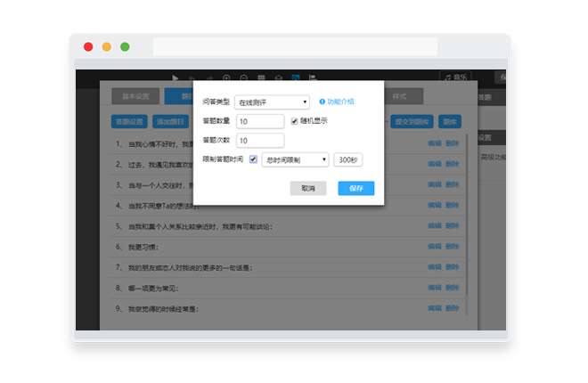Screen dimensions: 588x383
Task: Click the 答题数量 input field
Action: pyautogui.click(x=260, y=121)
